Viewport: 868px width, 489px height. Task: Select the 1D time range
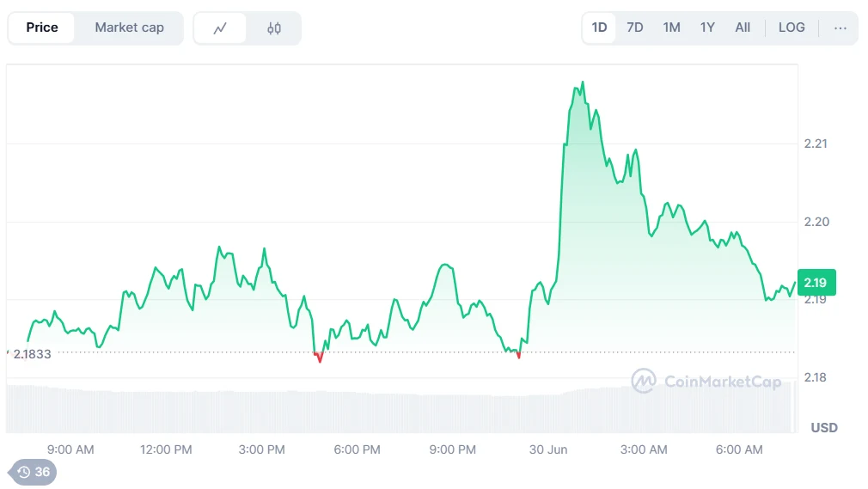(x=600, y=28)
